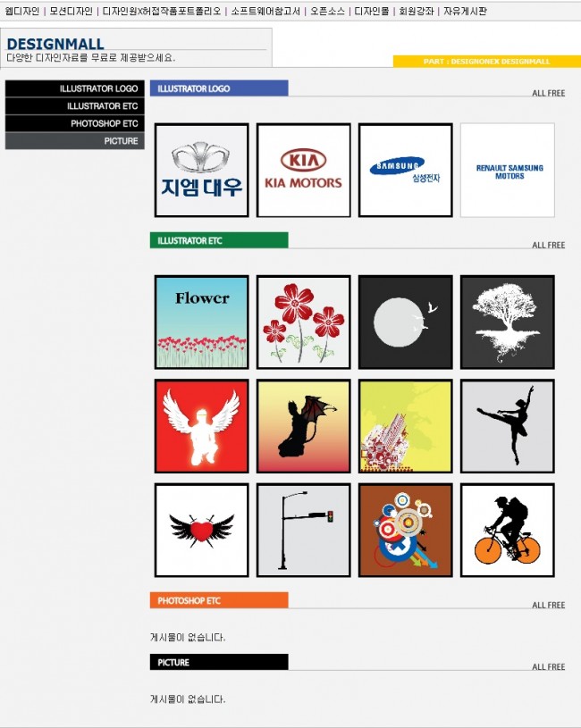Open 오픈소스 in the top navigation

click(327, 11)
